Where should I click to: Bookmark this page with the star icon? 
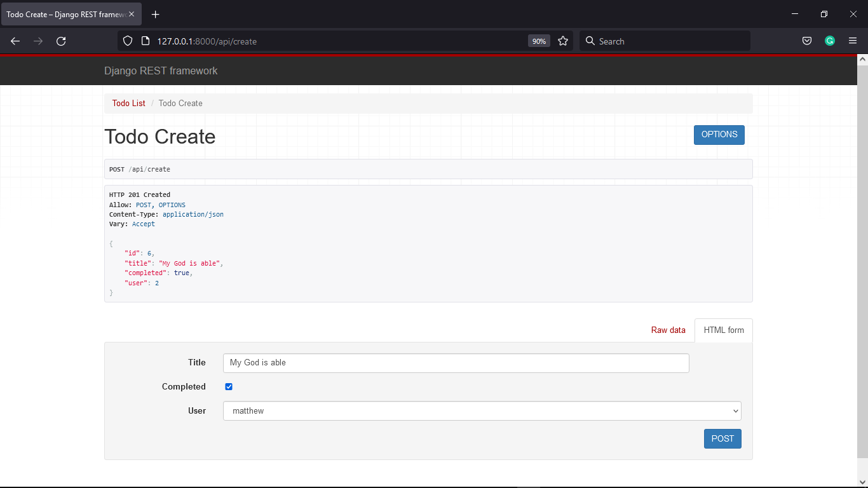(563, 41)
